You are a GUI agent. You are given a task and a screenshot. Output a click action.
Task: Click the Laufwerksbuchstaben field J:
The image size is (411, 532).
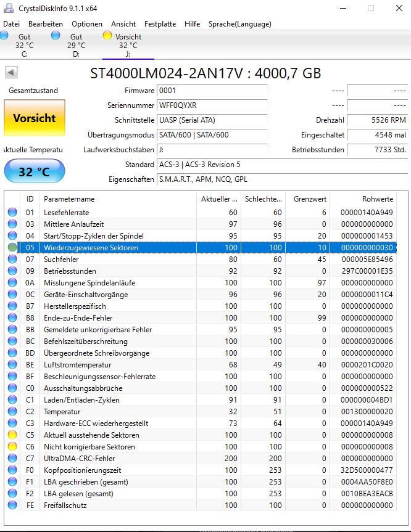(x=212, y=150)
